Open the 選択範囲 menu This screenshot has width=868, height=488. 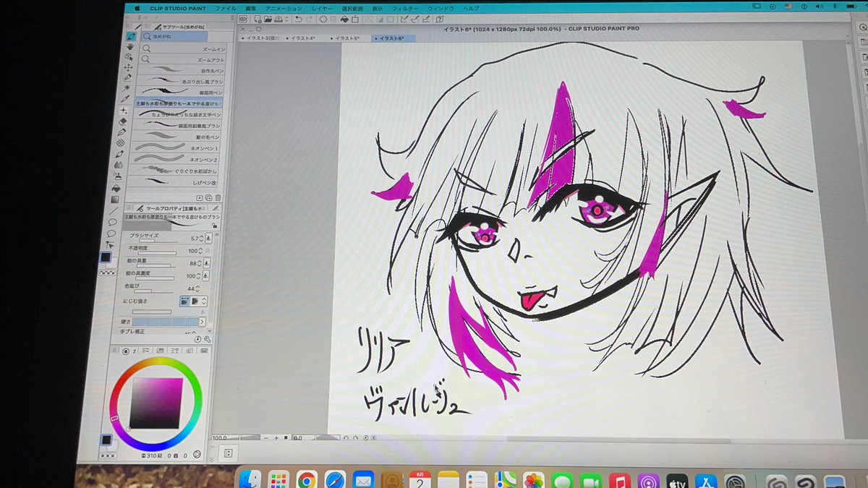pos(354,8)
